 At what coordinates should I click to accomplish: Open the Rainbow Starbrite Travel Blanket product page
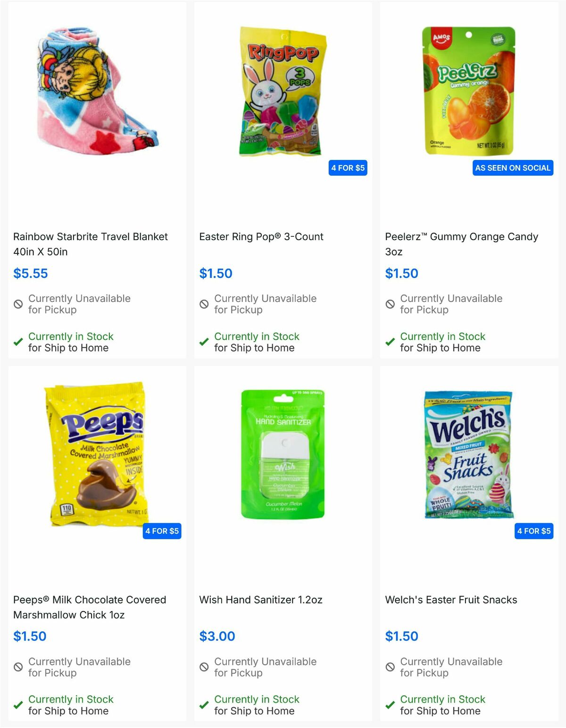(x=90, y=244)
